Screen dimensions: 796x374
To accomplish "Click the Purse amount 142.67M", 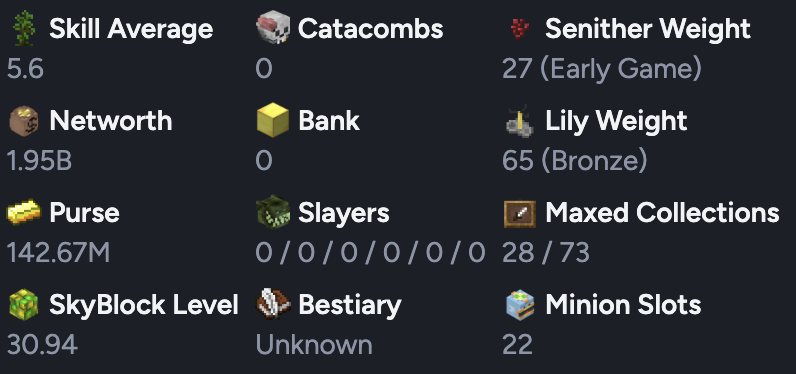I will (58, 253).
